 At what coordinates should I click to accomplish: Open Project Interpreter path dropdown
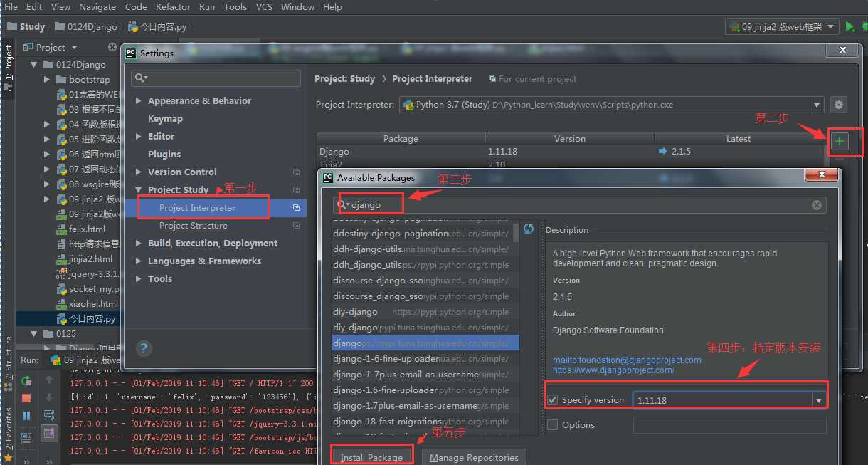tap(817, 105)
